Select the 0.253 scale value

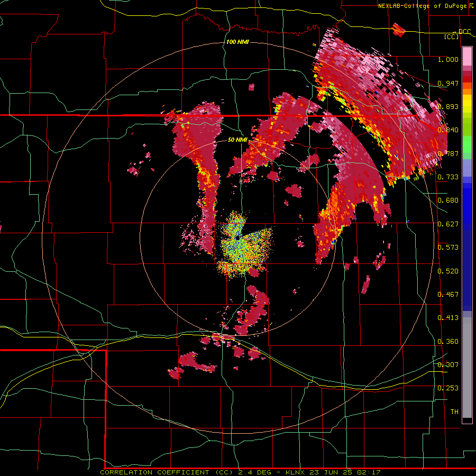[448, 388]
